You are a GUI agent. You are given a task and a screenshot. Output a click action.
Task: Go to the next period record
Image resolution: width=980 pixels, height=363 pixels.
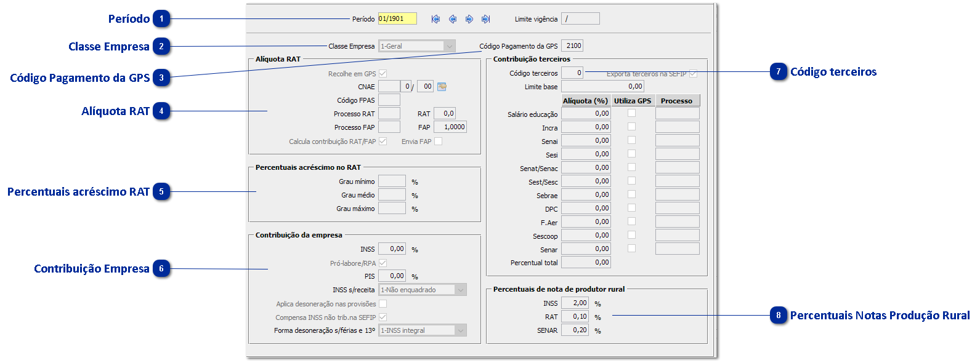[x=469, y=19]
